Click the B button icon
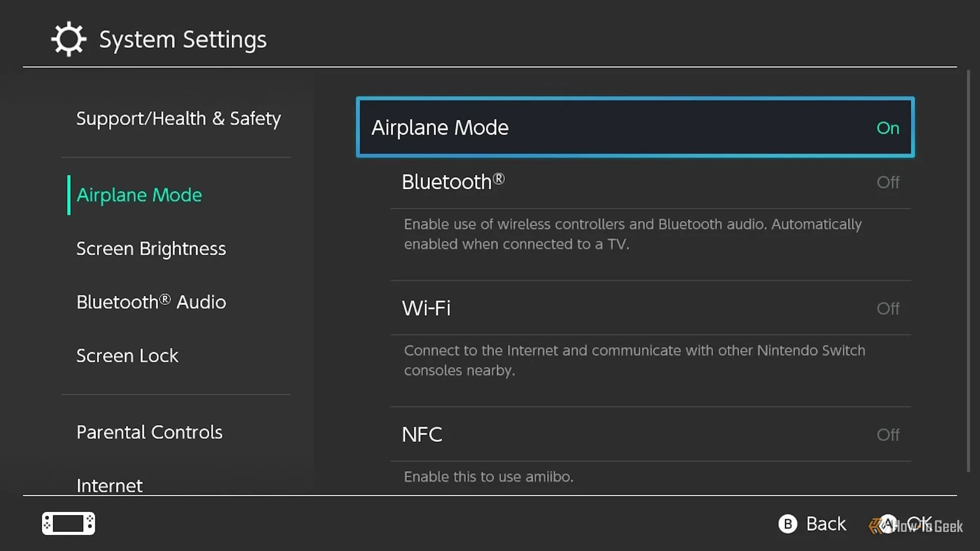The height and width of the screenshot is (551, 980). click(788, 524)
